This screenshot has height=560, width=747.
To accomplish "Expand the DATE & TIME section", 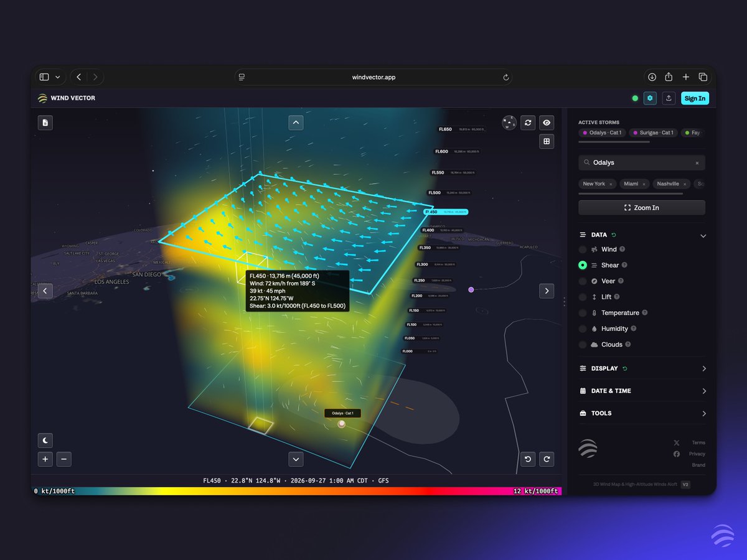I will click(704, 391).
